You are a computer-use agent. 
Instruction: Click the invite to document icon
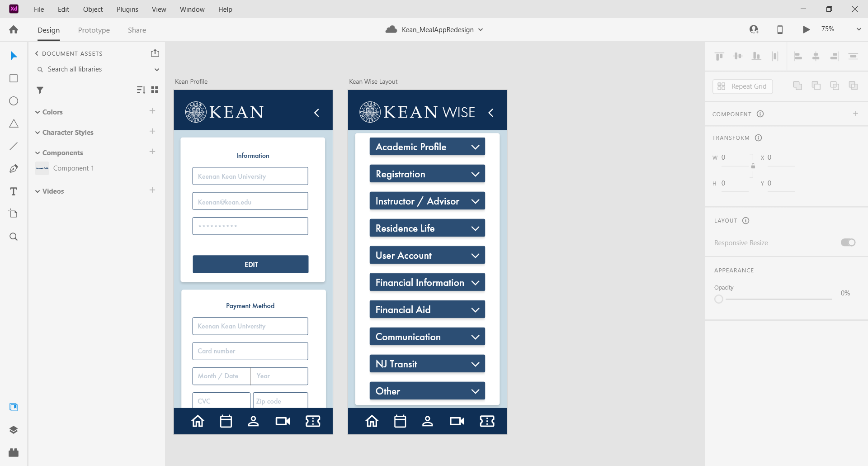(754, 29)
